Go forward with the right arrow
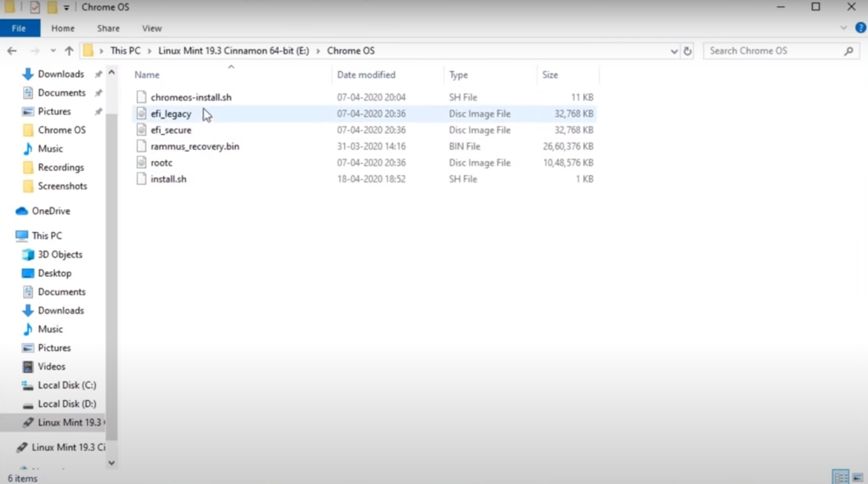The width and height of the screenshot is (868, 484). pyautogui.click(x=35, y=51)
